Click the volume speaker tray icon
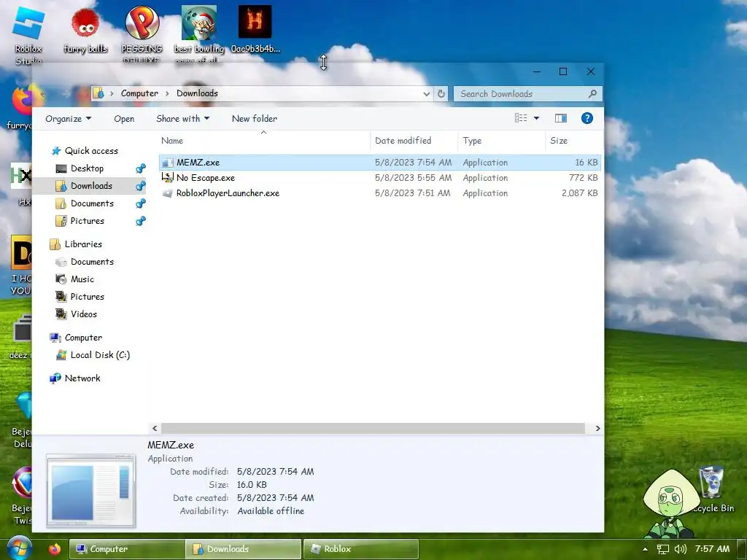 (x=681, y=549)
